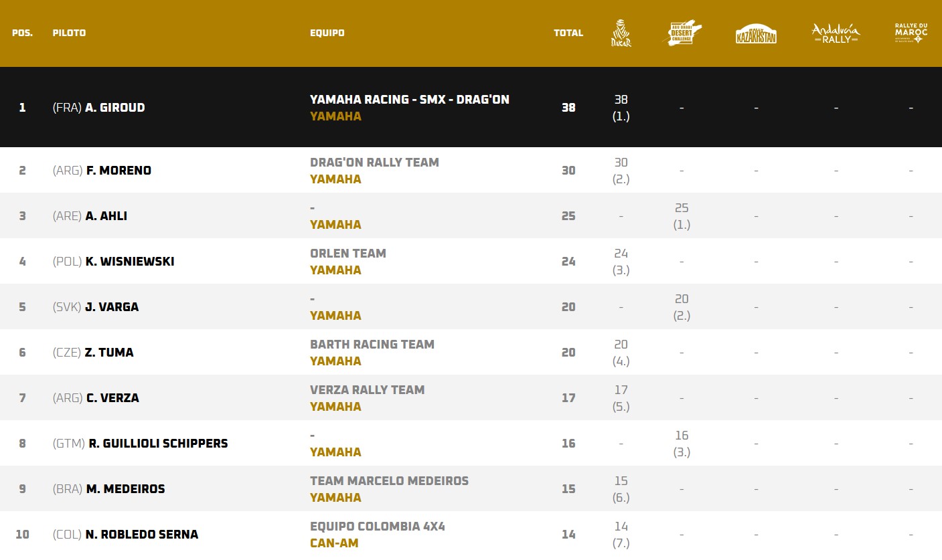Viewport: 942px width, 560px height.
Task: Click M. Medeiros' total of 15
Action: point(568,489)
